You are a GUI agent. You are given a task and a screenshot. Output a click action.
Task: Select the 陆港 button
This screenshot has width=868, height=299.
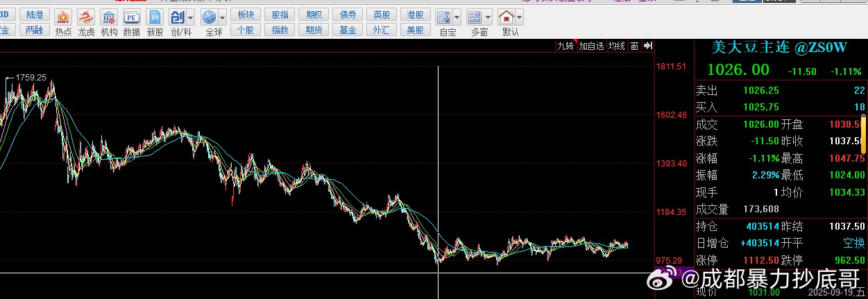(x=34, y=15)
